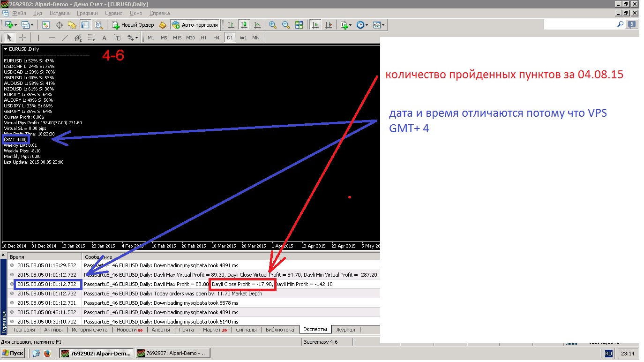Expand the new chart dropdown arrow
This screenshot has width=644, height=362.
click(15, 25)
